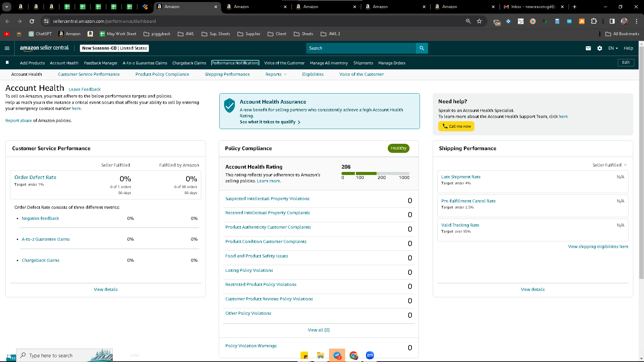Click the Account Health Rating progress bar
Screen dimensions: 644x362
(375, 173)
